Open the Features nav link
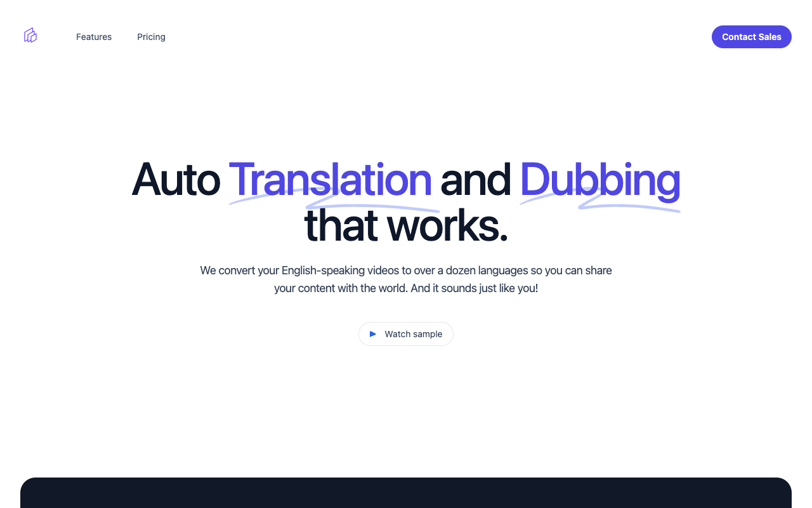The width and height of the screenshot is (812, 508). tap(94, 37)
